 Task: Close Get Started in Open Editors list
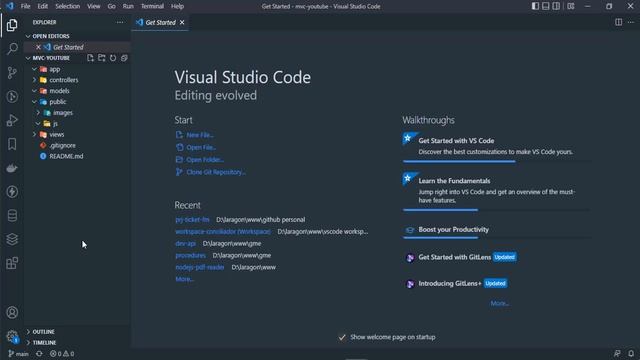click(x=38, y=47)
